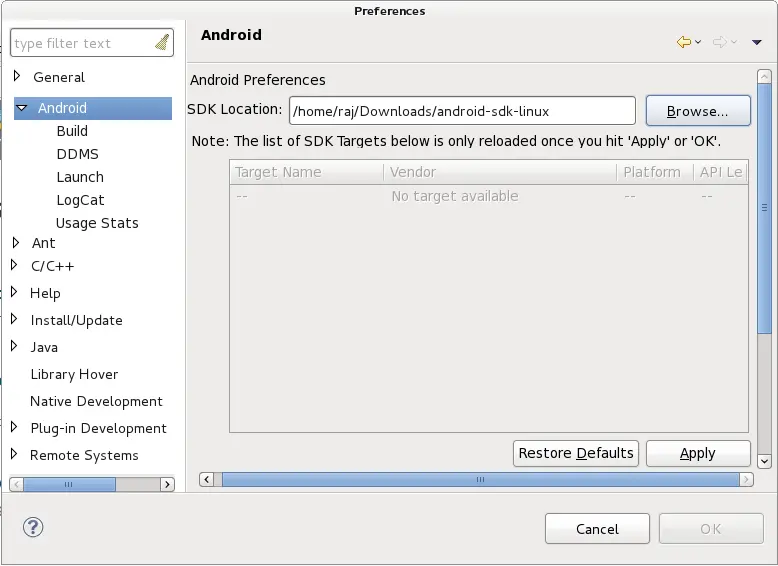Collapse the Android tree node
778x566 pixels.
point(22,108)
